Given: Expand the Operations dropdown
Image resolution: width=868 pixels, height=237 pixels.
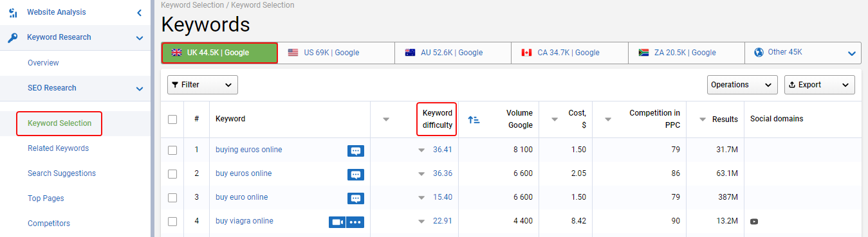Looking at the screenshot, I should [742, 85].
